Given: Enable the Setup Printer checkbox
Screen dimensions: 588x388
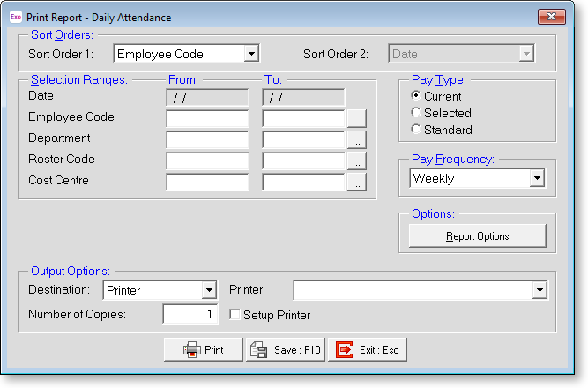Looking at the screenshot, I should [234, 315].
